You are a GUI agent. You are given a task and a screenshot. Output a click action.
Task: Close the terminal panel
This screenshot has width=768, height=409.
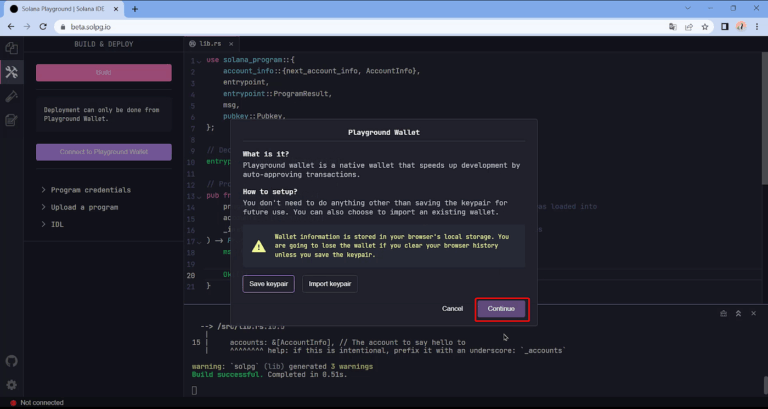[754, 313]
